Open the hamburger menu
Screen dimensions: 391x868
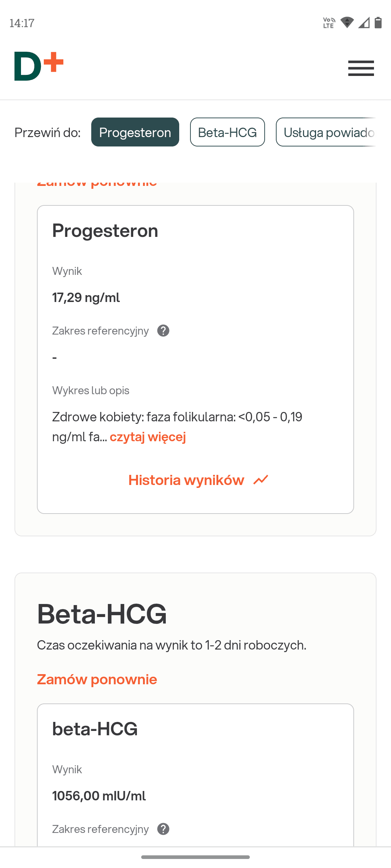[x=361, y=68]
